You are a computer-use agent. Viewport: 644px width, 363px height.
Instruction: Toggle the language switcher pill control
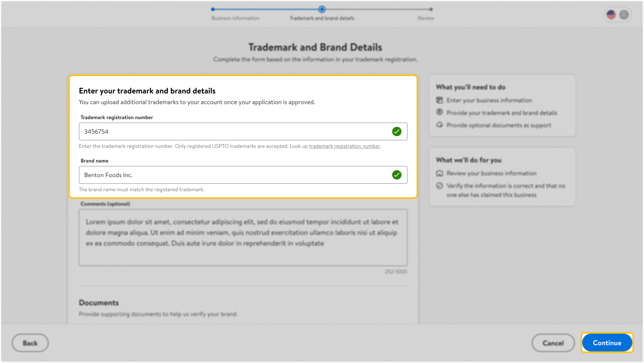(617, 15)
